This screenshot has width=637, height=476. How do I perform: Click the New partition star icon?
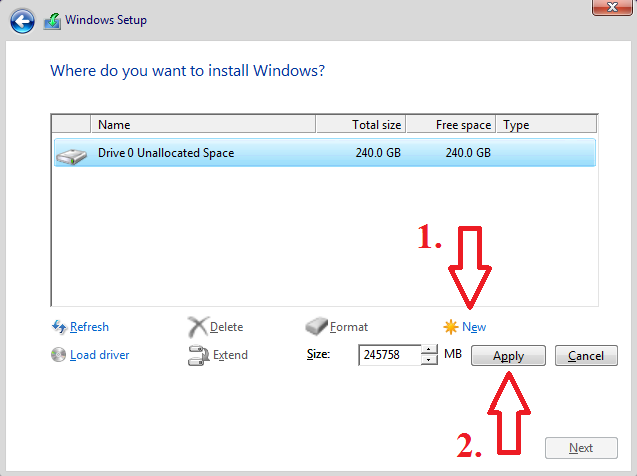[451, 327]
